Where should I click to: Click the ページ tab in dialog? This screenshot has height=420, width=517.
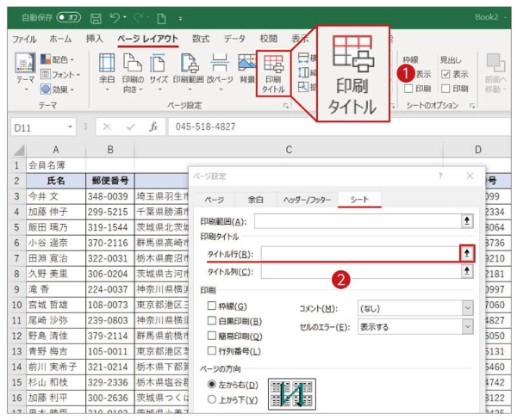215,200
